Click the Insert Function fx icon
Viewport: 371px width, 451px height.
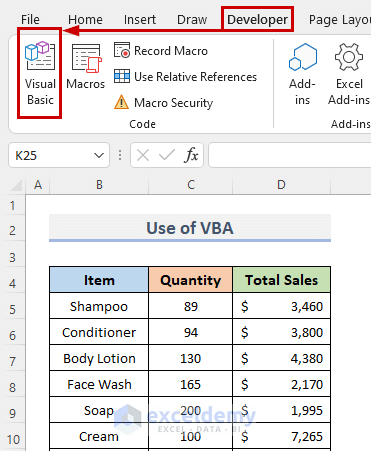(x=191, y=155)
